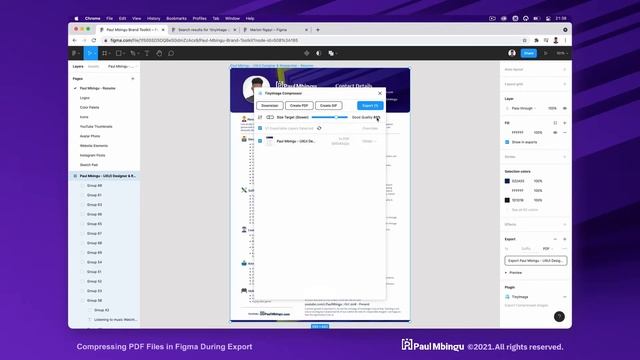Click the blue Export button in TinyImage
The width and height of the screenshot is (640, 360).
pos(370,106)
